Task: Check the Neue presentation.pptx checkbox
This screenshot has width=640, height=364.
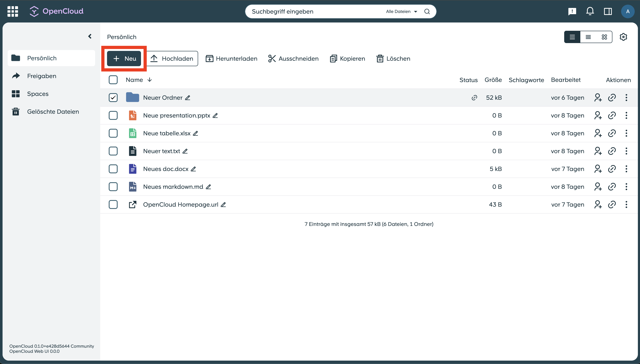Action: 113,115
